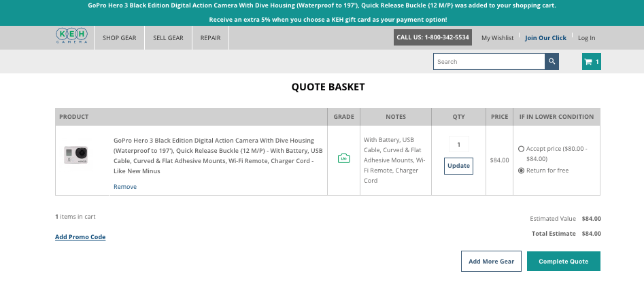Open My Wishlist link
The image size is (644, 286).
pos(497,38)
